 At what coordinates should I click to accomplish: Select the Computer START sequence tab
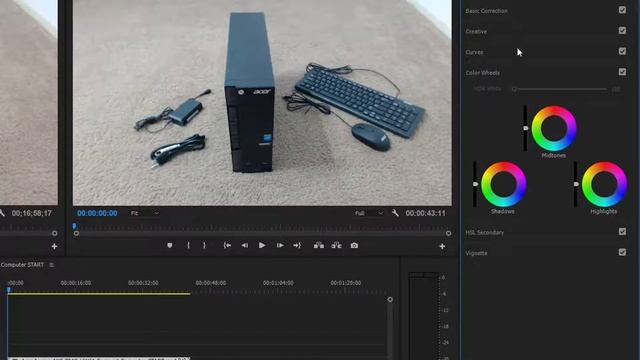tap(22, 265)
